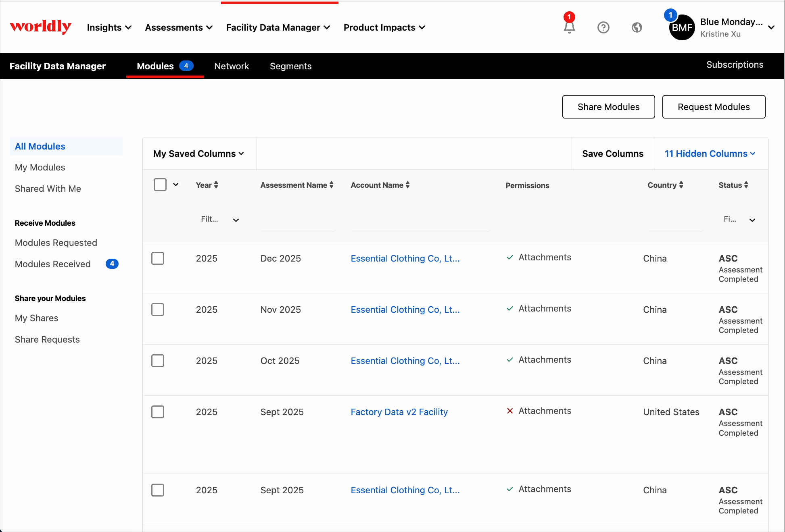785x532 pixels.
Task: Click the Oct 2025 assessment name cell
Action: click(280, 361)
